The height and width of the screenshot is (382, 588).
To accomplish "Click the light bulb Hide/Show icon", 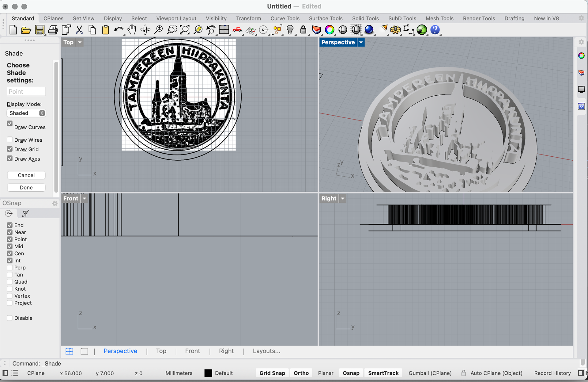I will click(290, 30).
